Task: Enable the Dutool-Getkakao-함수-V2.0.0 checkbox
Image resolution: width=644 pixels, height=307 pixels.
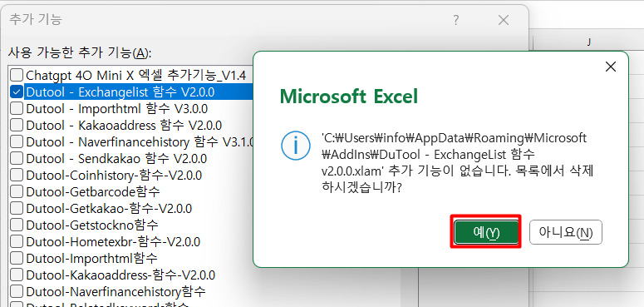Action: [x=17, y=208]
